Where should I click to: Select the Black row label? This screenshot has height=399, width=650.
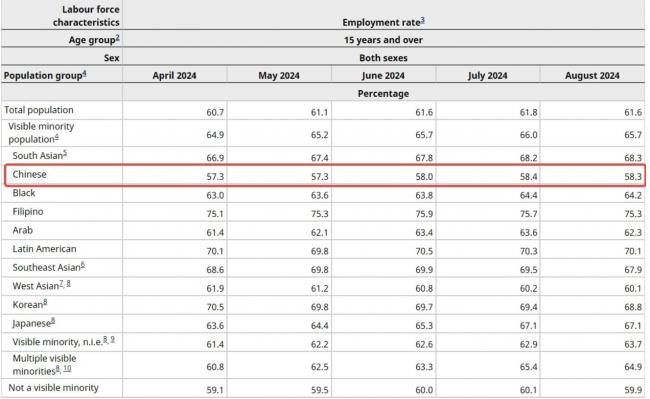24,193
